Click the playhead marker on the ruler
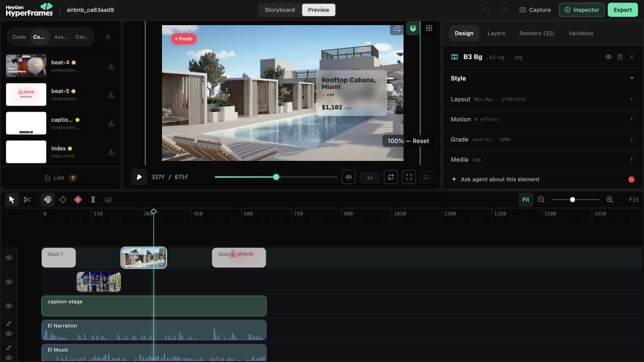The width and height of the screenshot is (644, 362). click(x=153, y=212)
